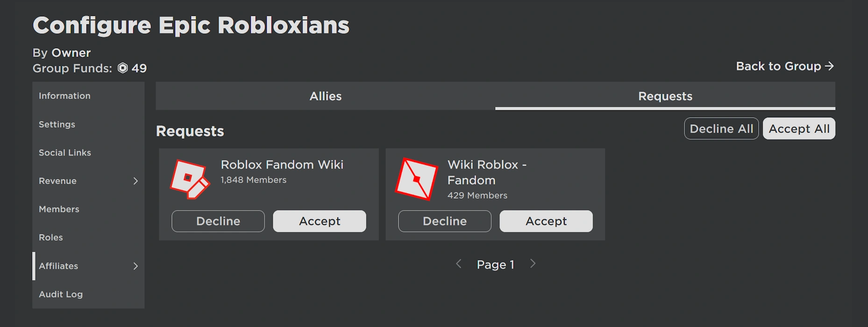
Task: Decline all ally requests
Action: pyautogui.click(x=721, y=128)
